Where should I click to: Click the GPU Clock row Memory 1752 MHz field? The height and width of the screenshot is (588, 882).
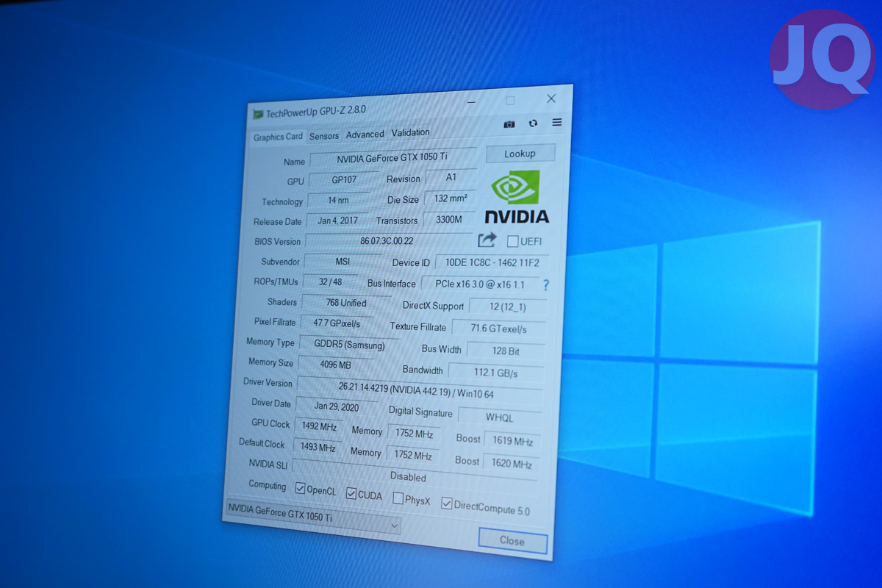415,434
